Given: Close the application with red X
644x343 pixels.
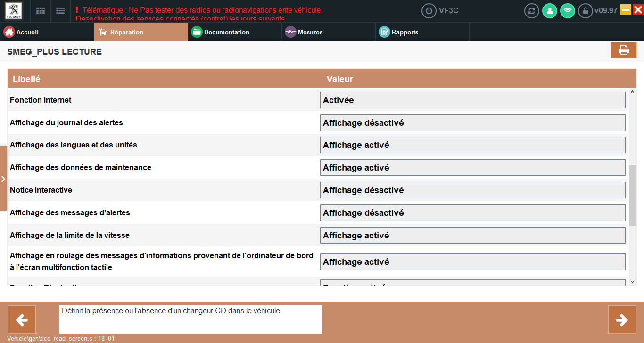Looking at the screenshot, I should point(638,10).
